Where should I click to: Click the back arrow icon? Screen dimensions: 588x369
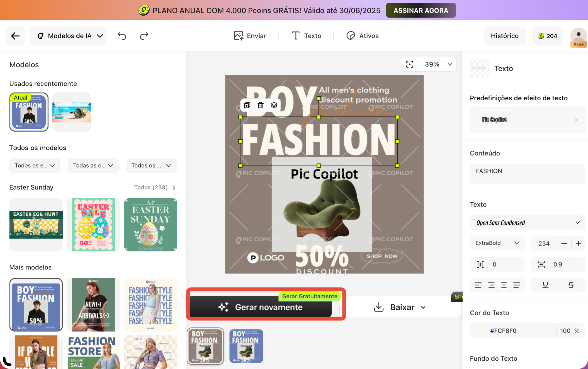(x=15, y=36)
